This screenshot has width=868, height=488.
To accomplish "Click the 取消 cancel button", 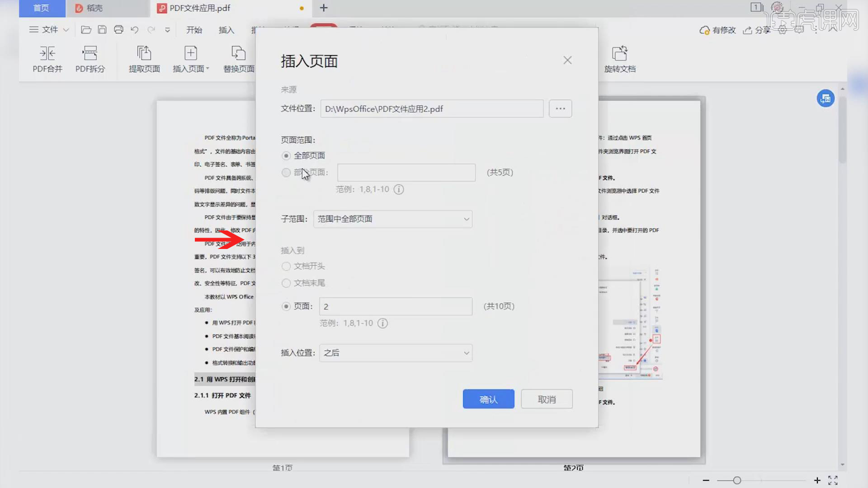I will 547,399.
